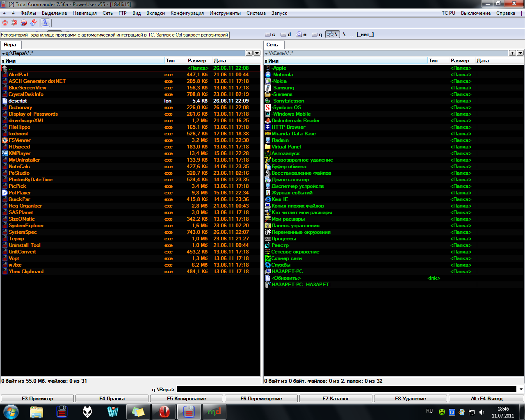The width and height of the screenshot is (525, 420).
Task: Go to root with the backslash button
Action: [345, 34]
